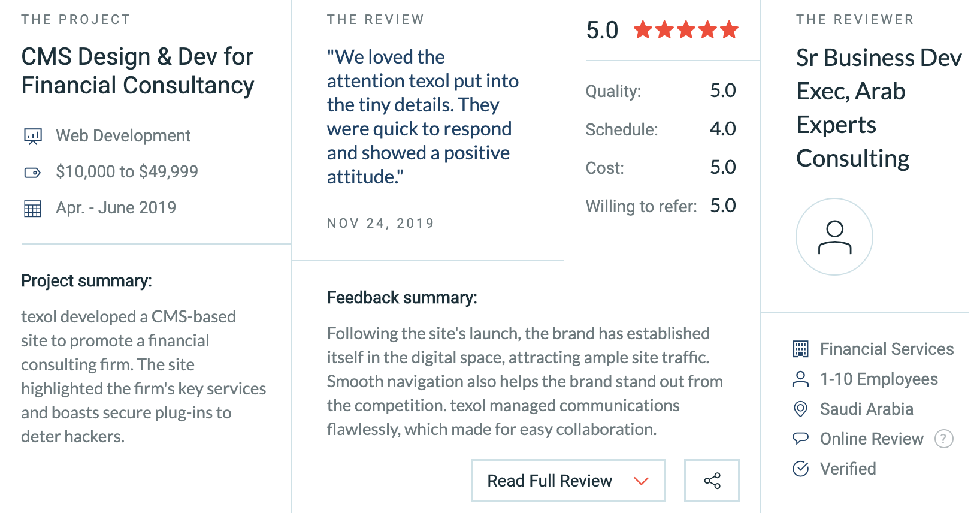Click the Online Review help question mark

point(943,439)
